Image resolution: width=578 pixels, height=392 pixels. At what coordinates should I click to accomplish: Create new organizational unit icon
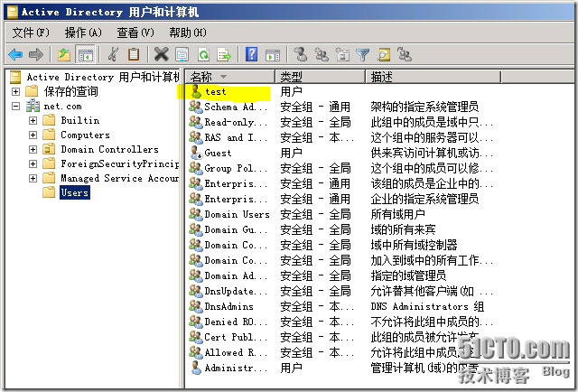pyautogui.click(x=342, y=54)
